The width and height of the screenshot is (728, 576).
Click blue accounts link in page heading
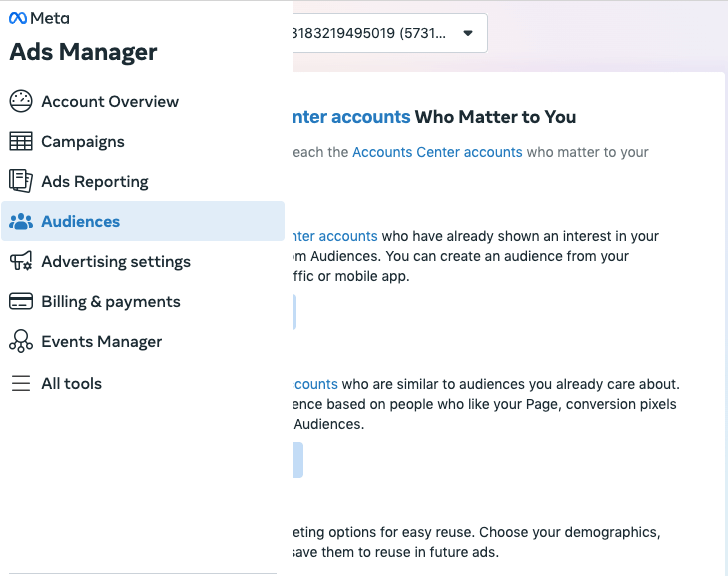(351, 117)
